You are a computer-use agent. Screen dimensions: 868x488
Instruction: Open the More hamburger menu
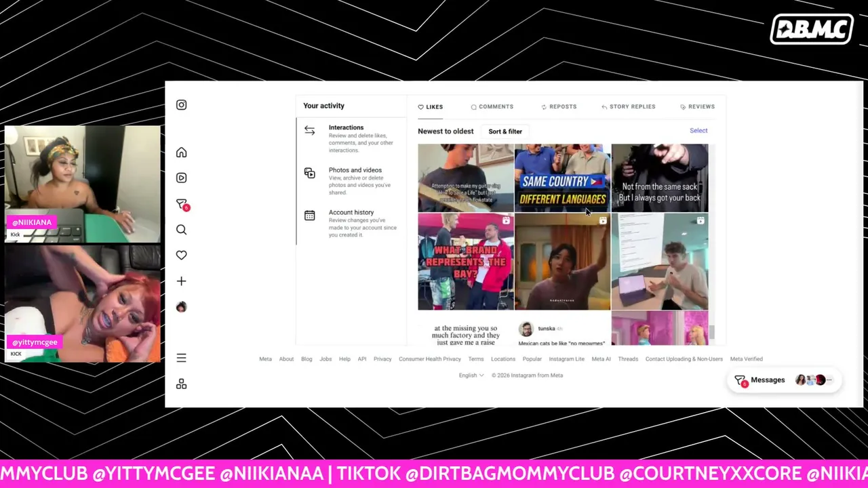tap(181, 358)
